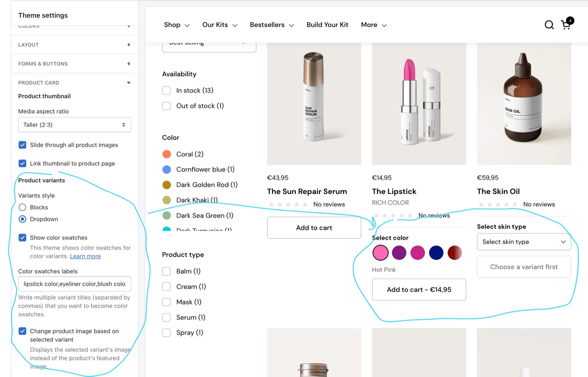Check the In stock filter
This screenshot has width=588, height=377.
coord(166,91)
